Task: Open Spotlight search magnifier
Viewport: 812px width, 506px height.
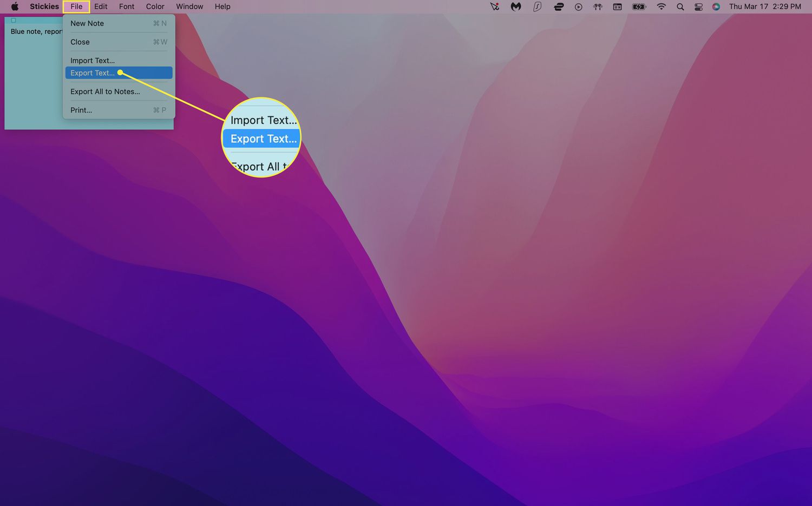Action: 680,6
